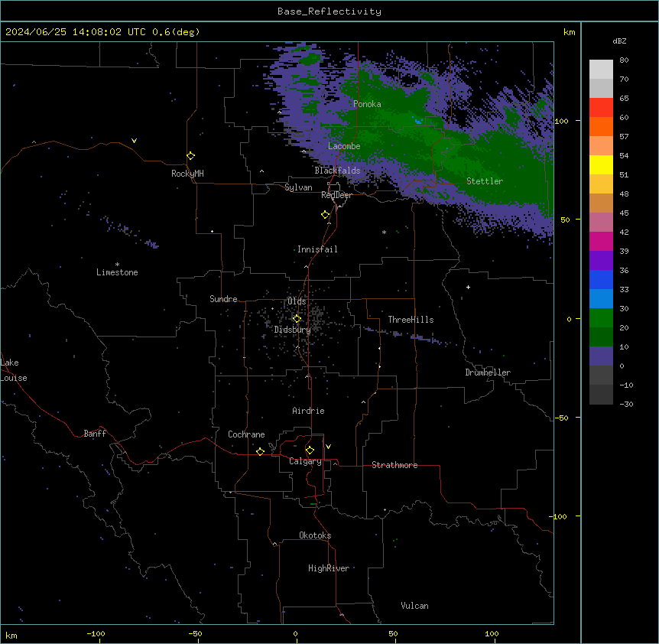
Task: Click the yellow V marker northwest of RockyMH
Action: point(134,141)
